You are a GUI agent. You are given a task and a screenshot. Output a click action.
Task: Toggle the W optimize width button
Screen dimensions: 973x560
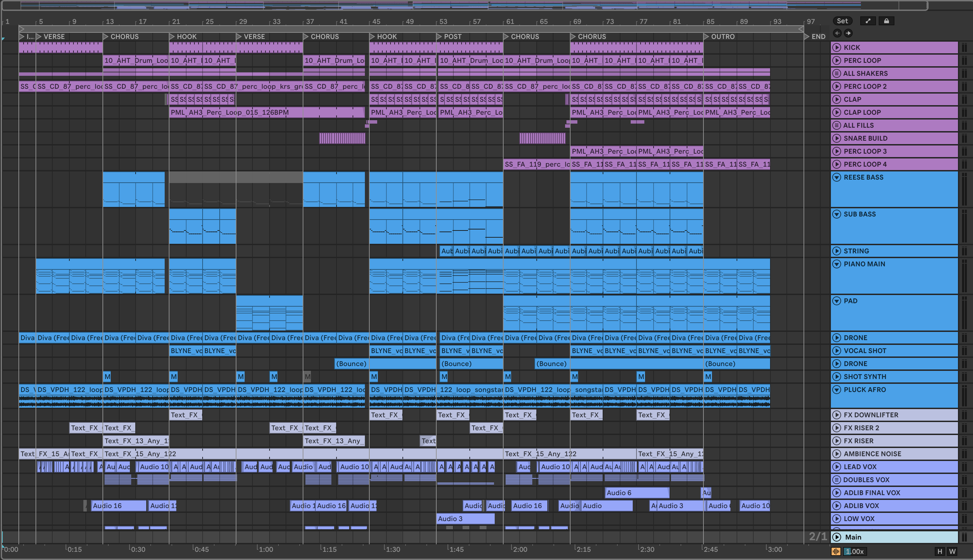952,551
